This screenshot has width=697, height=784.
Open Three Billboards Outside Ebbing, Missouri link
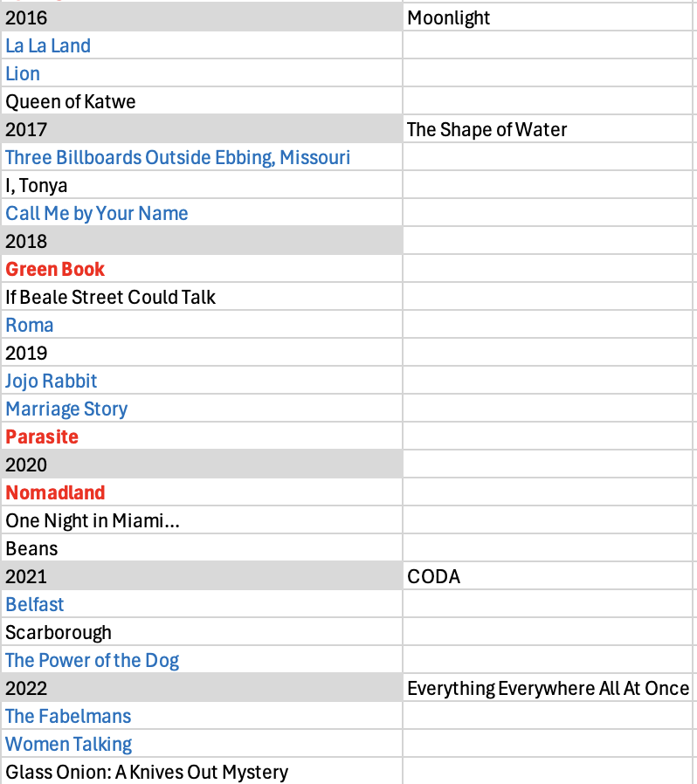(177, 157)
